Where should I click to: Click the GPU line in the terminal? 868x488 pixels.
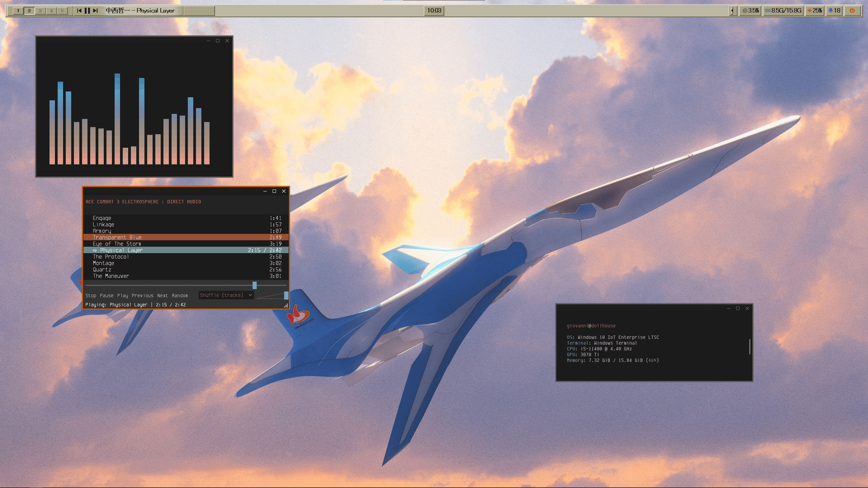(583, 354)
